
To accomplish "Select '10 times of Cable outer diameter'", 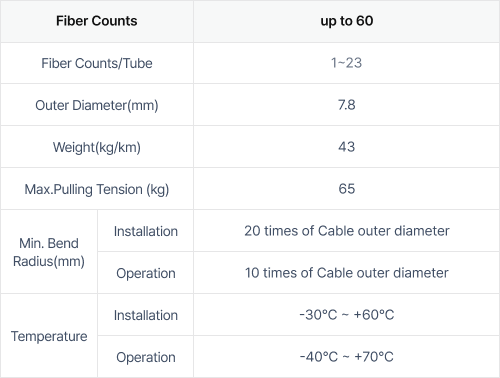I will tap(347, 273).
